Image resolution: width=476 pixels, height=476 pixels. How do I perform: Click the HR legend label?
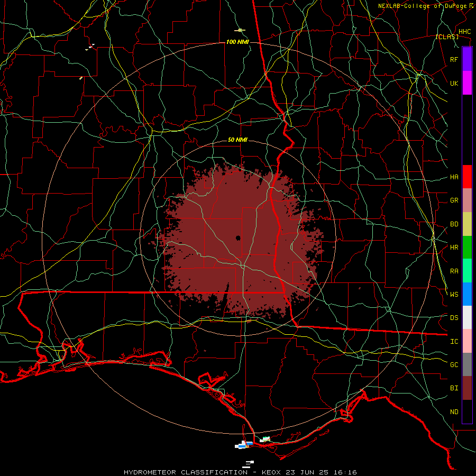click(x=454, y=248)
